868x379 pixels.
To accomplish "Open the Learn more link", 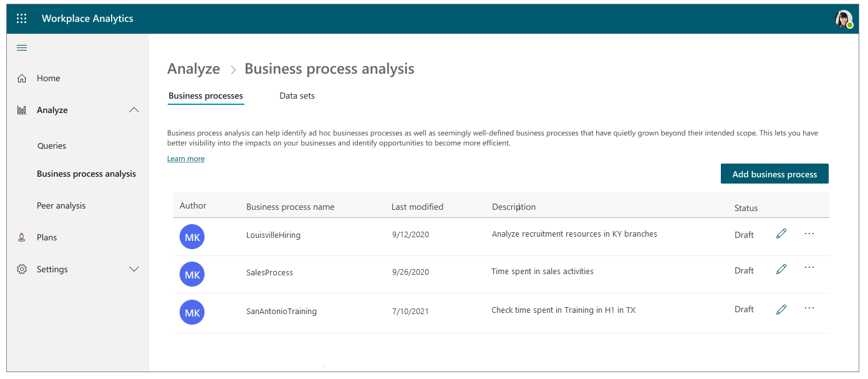I will 185,158.
